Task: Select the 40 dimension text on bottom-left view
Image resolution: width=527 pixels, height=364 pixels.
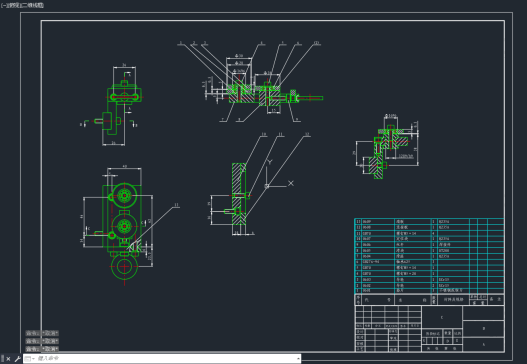Action: 124,166
